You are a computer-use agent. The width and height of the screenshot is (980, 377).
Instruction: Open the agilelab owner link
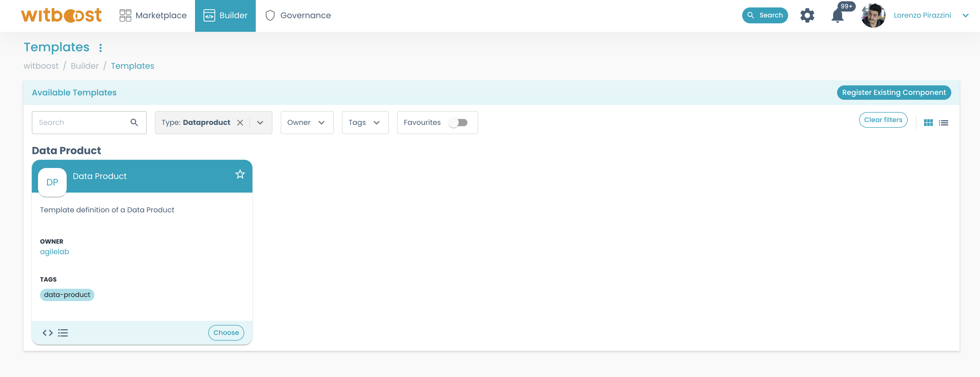(54, 251)
